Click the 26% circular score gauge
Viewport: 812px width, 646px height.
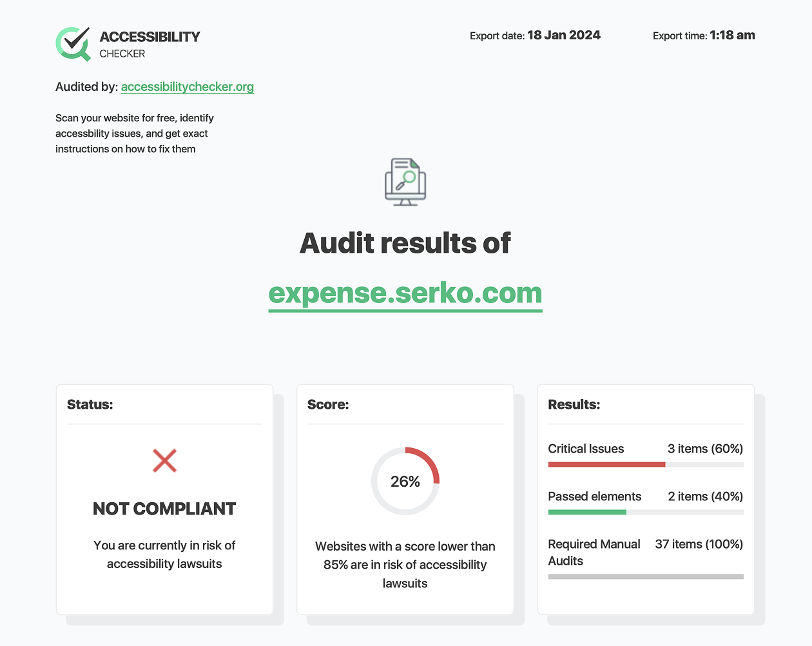(x=405, y=481)
